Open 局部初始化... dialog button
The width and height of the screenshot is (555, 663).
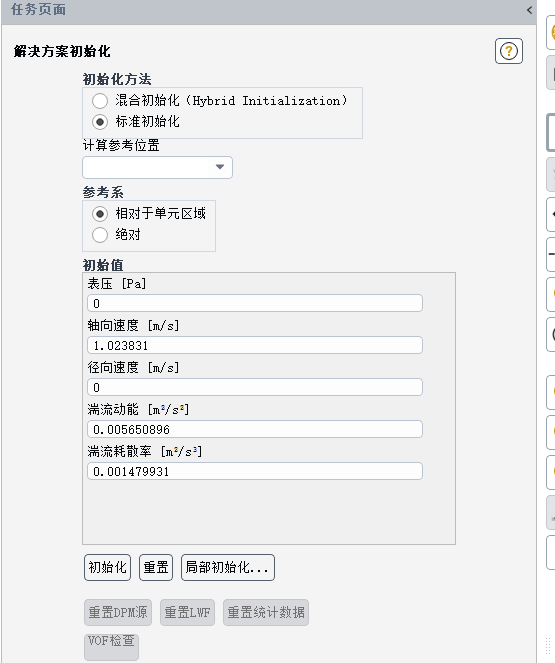[x=228, y=567]
